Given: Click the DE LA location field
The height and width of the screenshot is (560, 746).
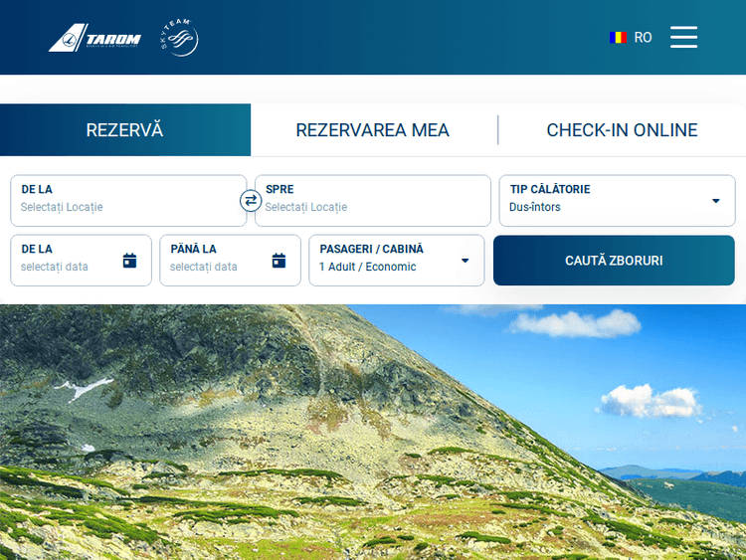Looking at the screenshot, I should pyautogui.click(x=128, y=201).
